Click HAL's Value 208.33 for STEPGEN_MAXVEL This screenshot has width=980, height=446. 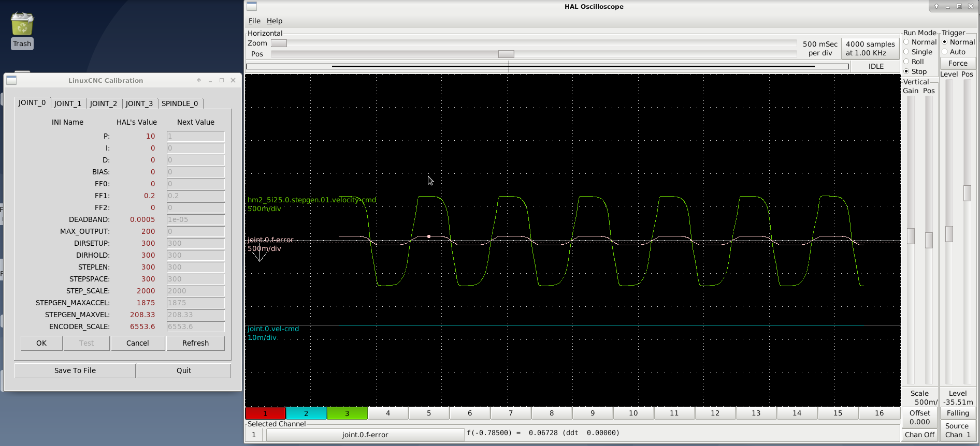pyautogui.click(x=142, y=315)
